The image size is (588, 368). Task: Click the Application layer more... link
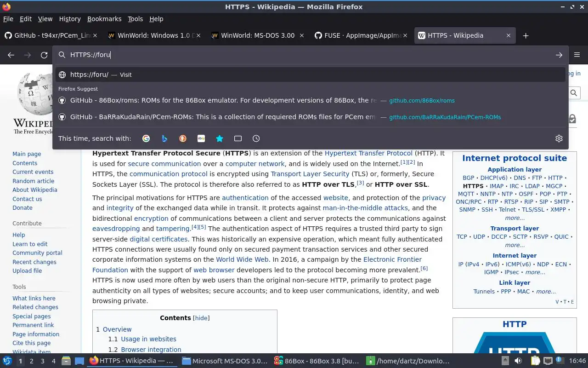[514, 218]
